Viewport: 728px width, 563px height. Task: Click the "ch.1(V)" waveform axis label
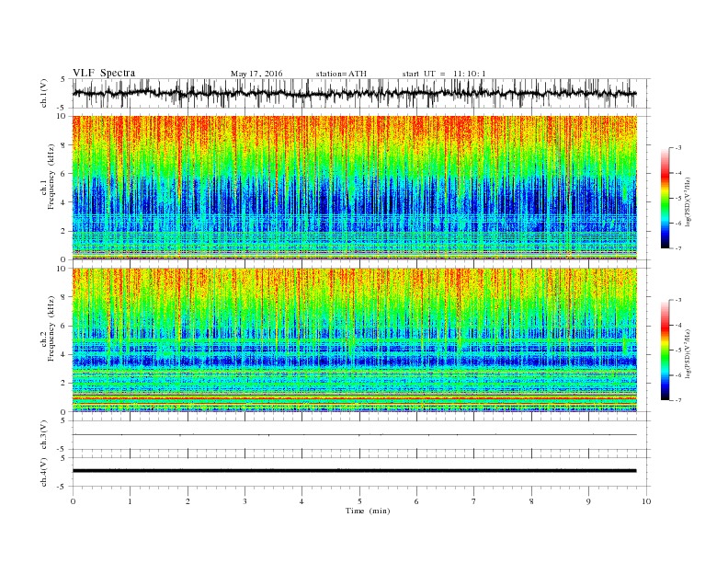(44, 93)
